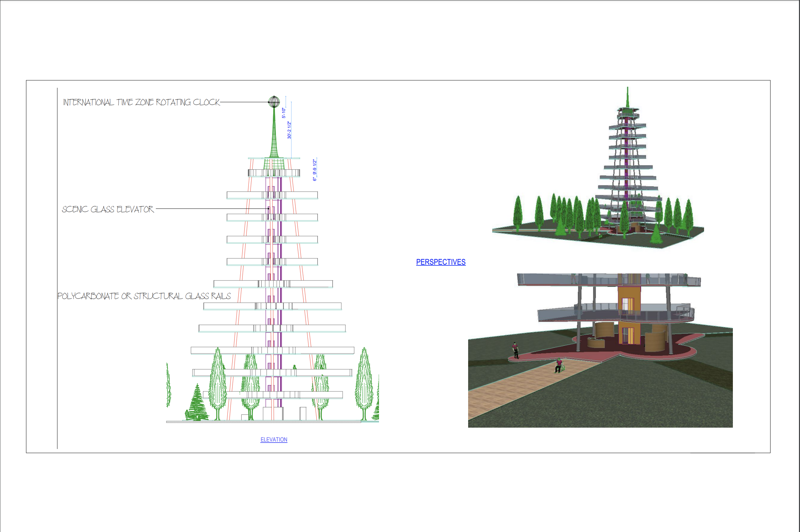Click the Polycarbonate or Structural Glass Rails text
Image resolution: width=800 pixels, height=532 pixels.
click(x=144, y=296)
